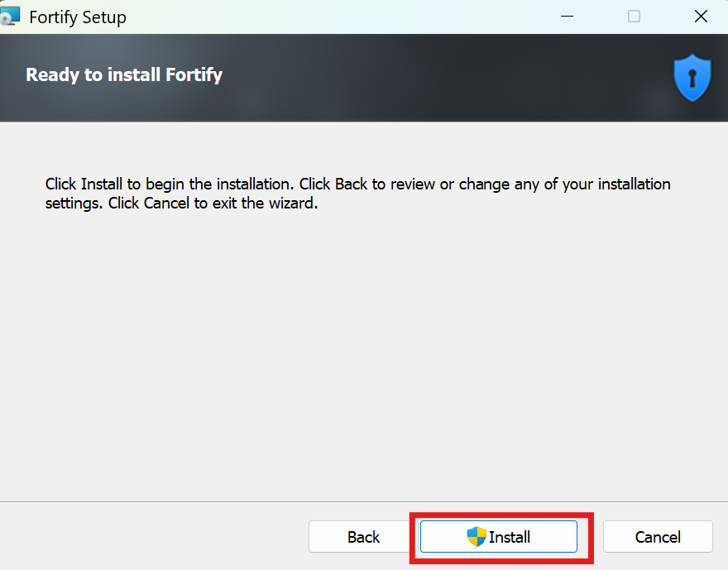Screen dimensions: 728x570
Task: Click the UAC shield on Install button
Action: coord(477,537)
